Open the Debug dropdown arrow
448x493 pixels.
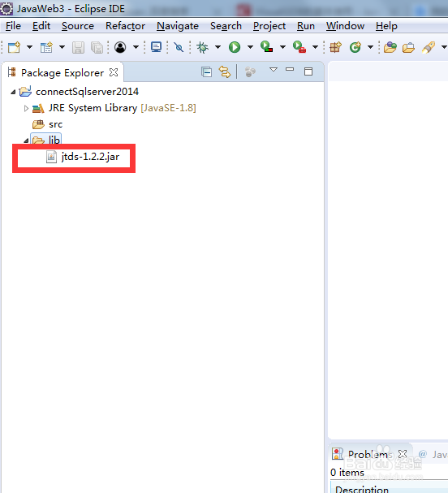[218, 47]
